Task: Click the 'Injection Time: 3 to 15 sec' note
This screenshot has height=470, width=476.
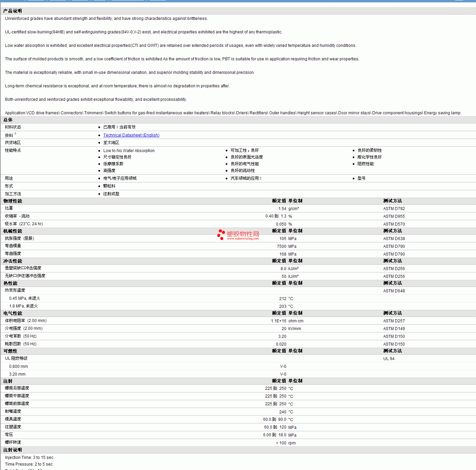Action: 29,458
